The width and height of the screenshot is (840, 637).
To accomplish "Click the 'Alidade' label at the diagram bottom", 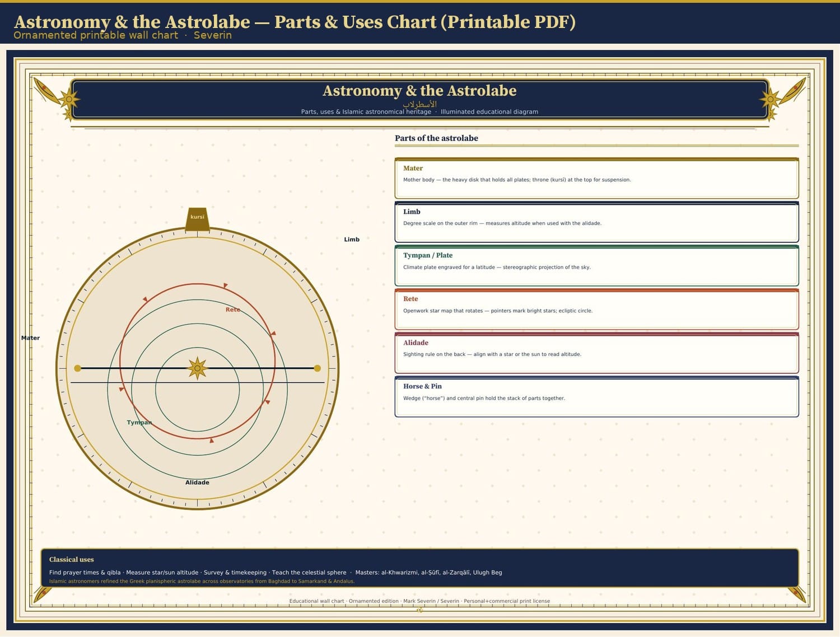I will tap(197, 483).
